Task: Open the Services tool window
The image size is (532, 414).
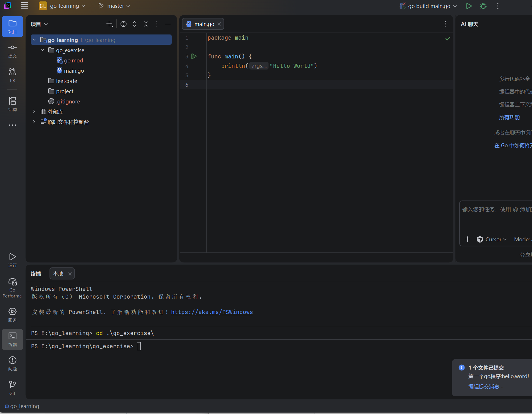Action: (x=13, y=315)
